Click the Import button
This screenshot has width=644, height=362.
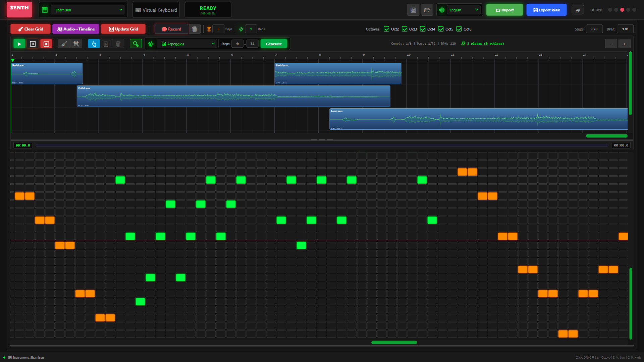tap(504, 10)
